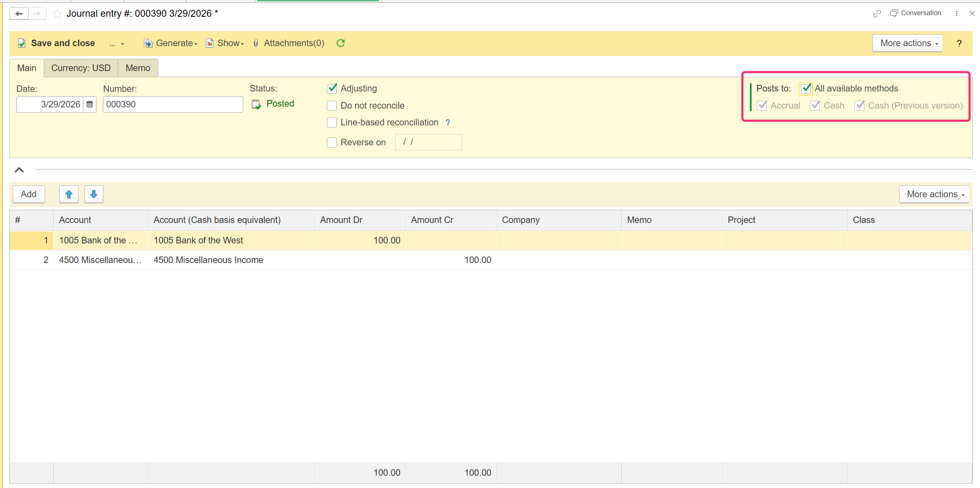Move line down with blue arrow
Viewport: 980px width, 488px height.
tap(94, 194)
